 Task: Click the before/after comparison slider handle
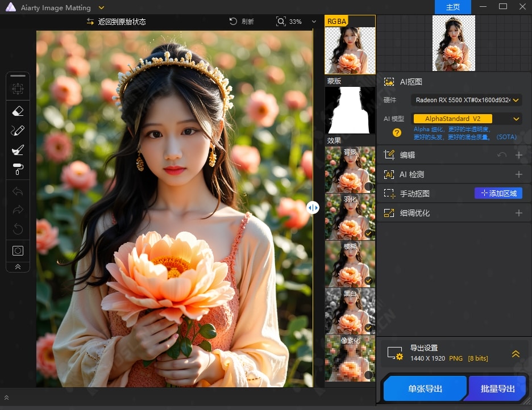pos(313,208)
